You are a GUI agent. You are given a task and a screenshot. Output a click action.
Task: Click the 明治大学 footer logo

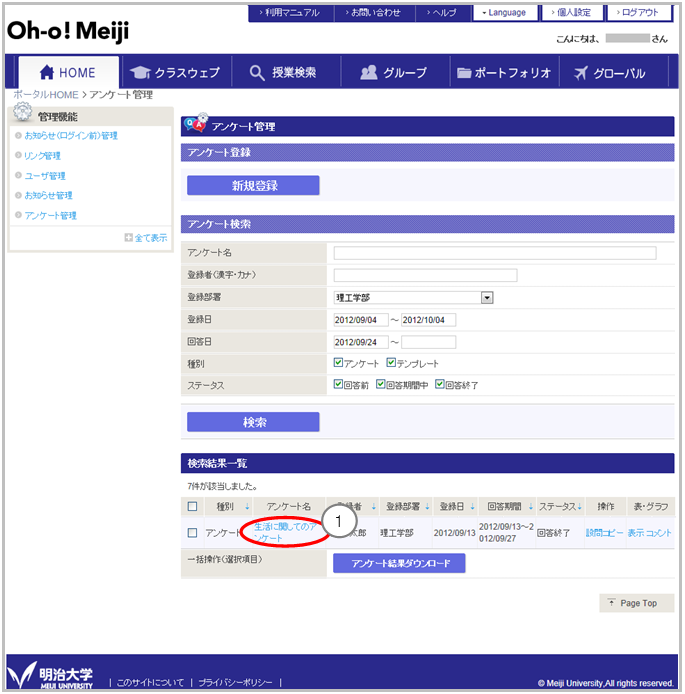click(x=50, y=675)
